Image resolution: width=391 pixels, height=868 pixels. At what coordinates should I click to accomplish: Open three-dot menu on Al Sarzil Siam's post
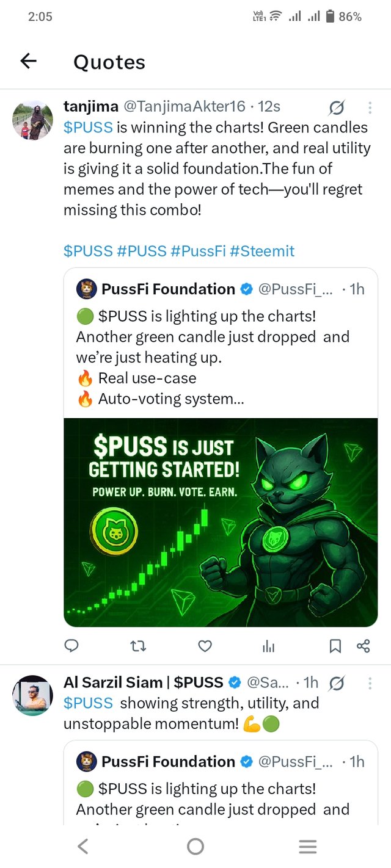[370, 683]
